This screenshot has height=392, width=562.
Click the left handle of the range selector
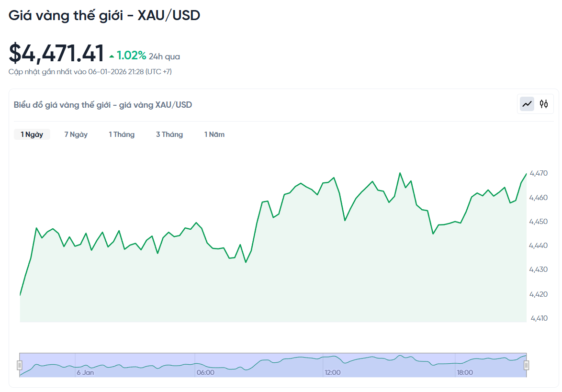(x=19, y=364)
